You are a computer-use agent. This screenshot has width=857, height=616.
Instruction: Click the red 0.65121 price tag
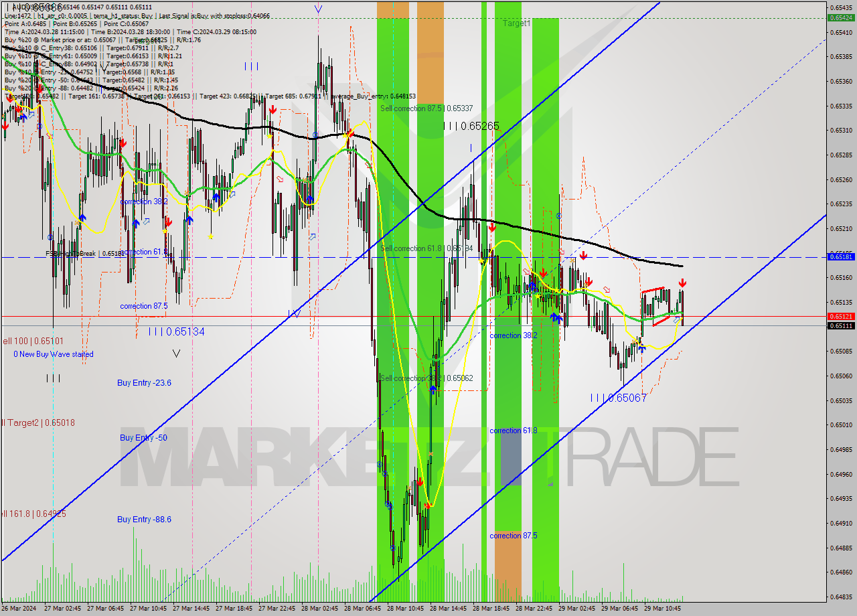click(841, 316)
